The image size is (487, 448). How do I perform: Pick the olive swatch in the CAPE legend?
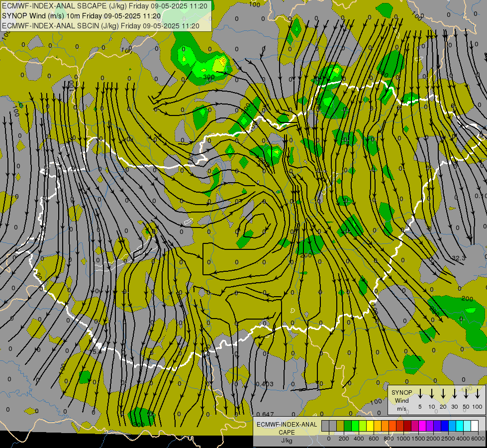pyautogui.click(x=340, y=426)
